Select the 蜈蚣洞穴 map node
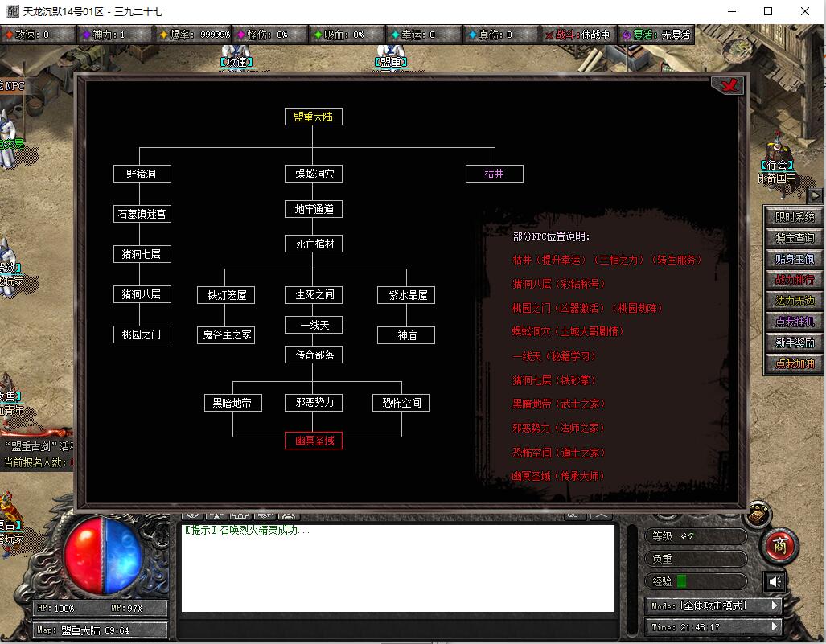 click(314, 174)
